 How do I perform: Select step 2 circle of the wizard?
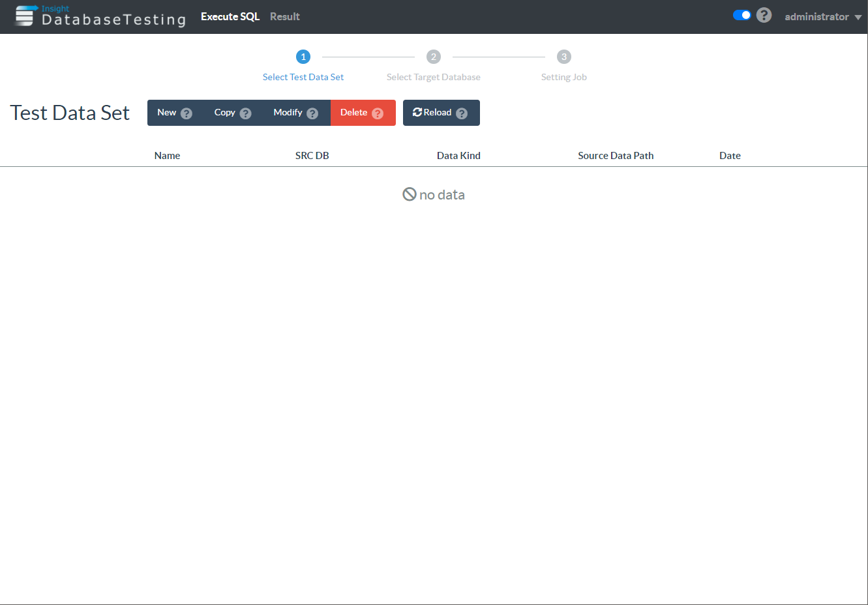434,57
